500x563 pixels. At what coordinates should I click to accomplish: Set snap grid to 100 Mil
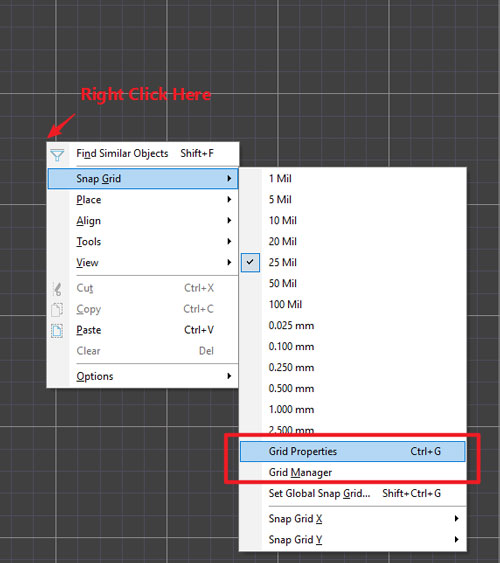pos(353,304)
